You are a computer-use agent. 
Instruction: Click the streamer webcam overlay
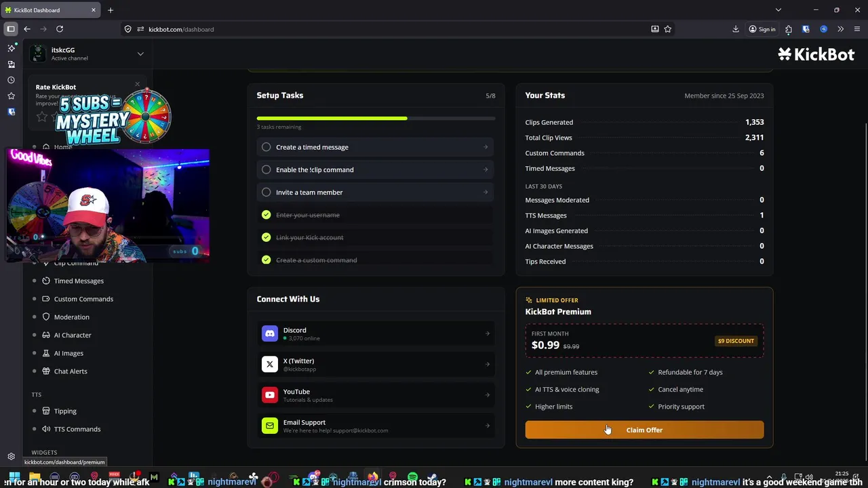108,206
